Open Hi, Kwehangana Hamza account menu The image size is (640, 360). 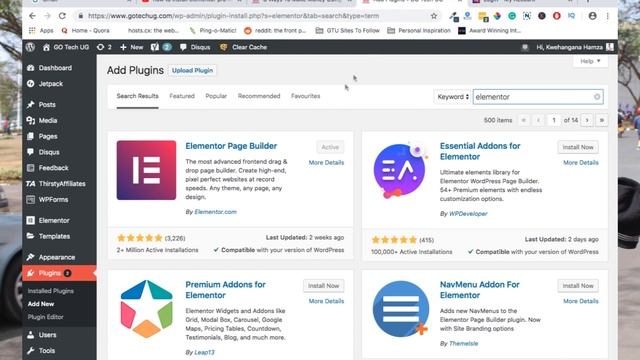click(575, 47)
